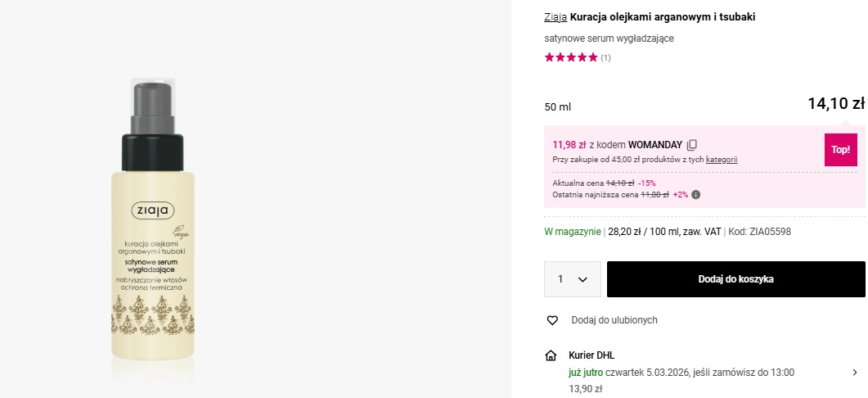The width and height of the screenshot is (868, 398).
Task: Click the product title Kuracja olejkami
Action: [663, 16]
